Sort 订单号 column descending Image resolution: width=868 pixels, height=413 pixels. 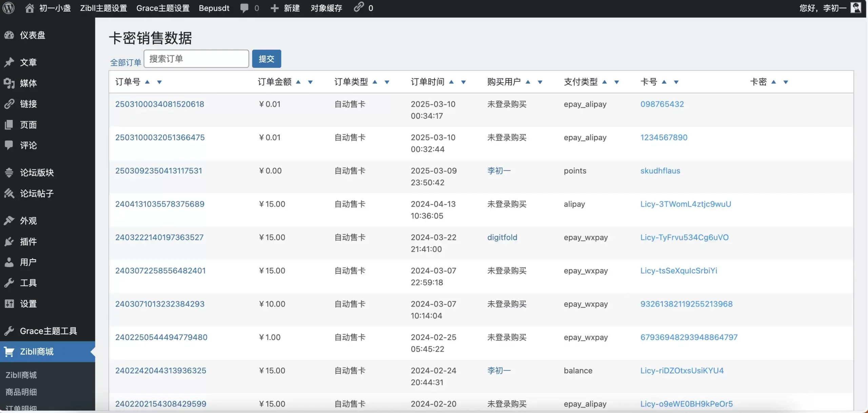tap(159, 82)
